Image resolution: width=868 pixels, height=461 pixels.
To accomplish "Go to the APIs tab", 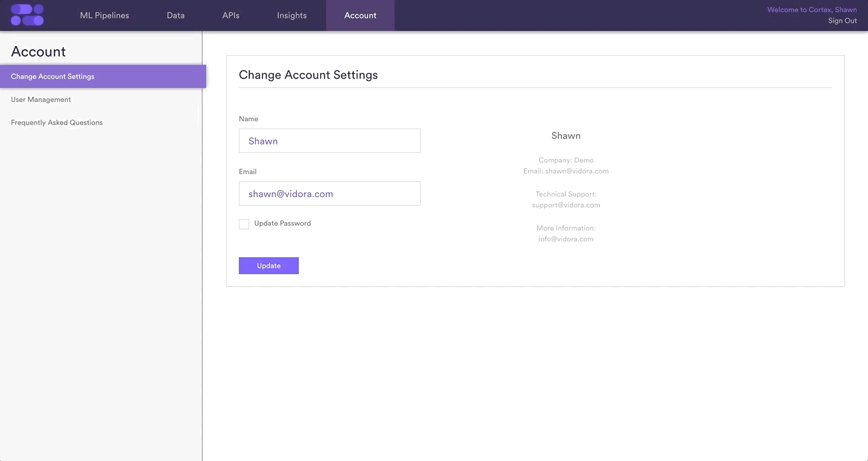I will (x=231, y=15).
